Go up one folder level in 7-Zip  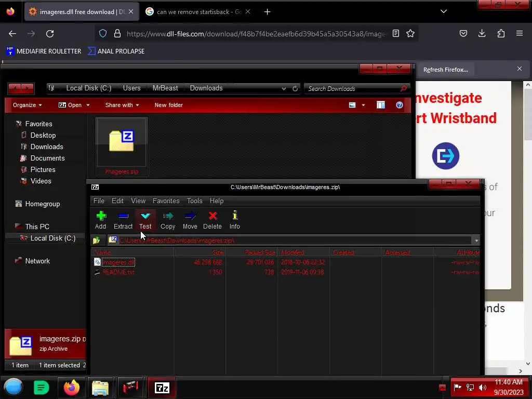coord(97,241)
